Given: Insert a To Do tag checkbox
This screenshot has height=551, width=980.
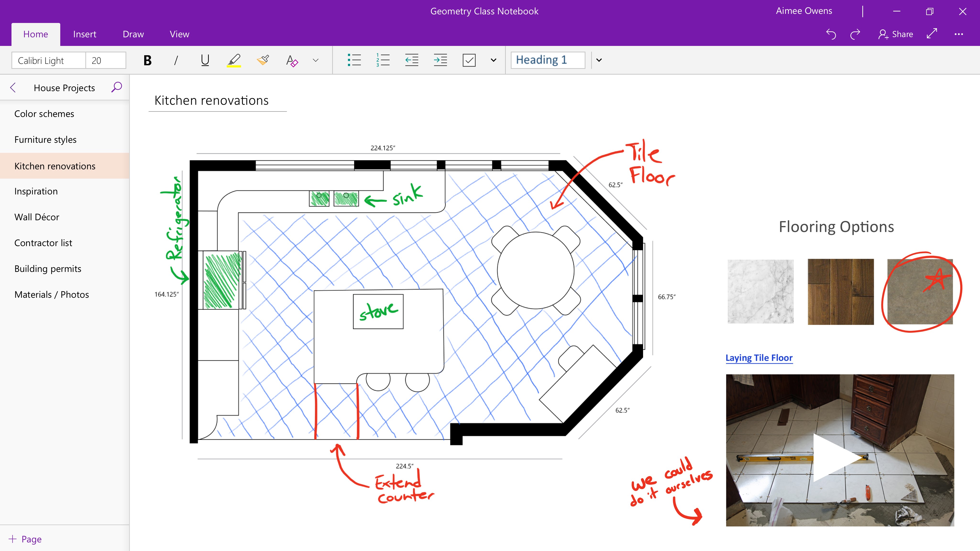Looking at the screenshot, I should click(469, 60).
